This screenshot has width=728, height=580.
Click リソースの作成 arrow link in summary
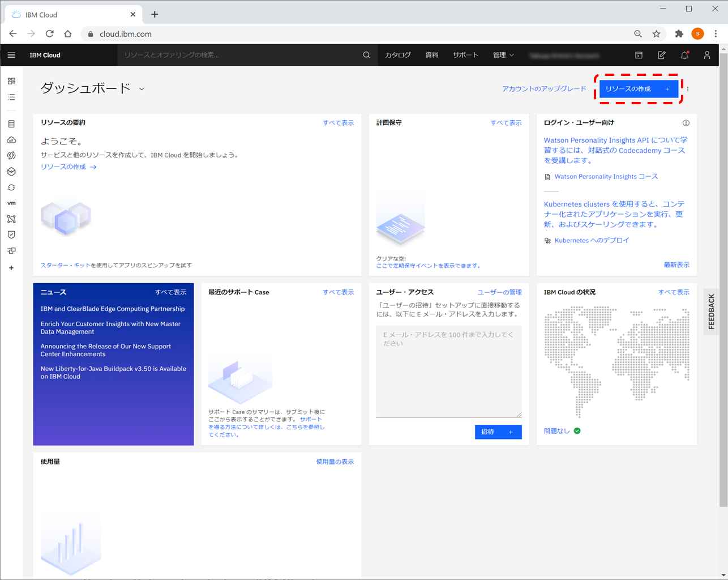point(68,167)
